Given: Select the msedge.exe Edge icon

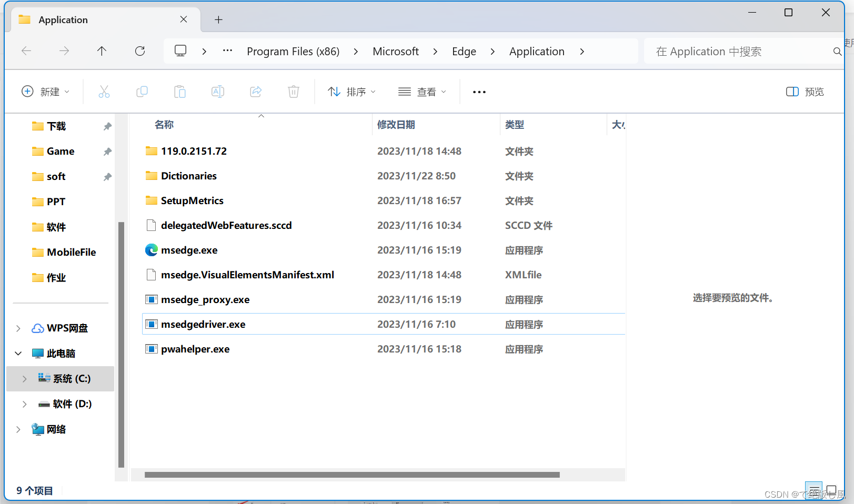Looking at the screenshot, I should (x=152, y=250).
